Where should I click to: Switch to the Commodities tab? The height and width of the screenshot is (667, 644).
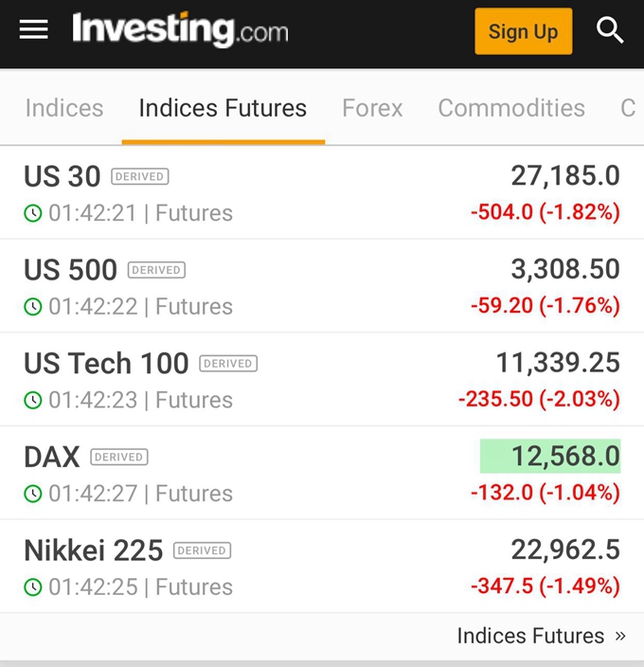pyautogui.click(x=511, y=108)
